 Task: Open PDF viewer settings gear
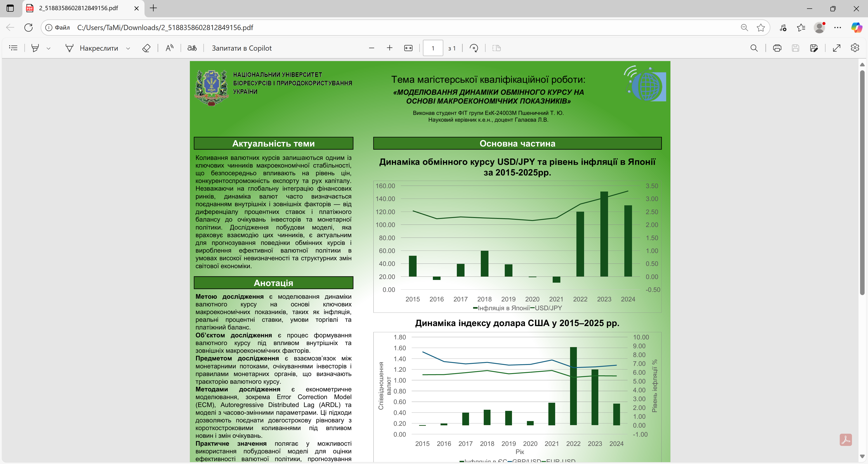click(854, 48)
